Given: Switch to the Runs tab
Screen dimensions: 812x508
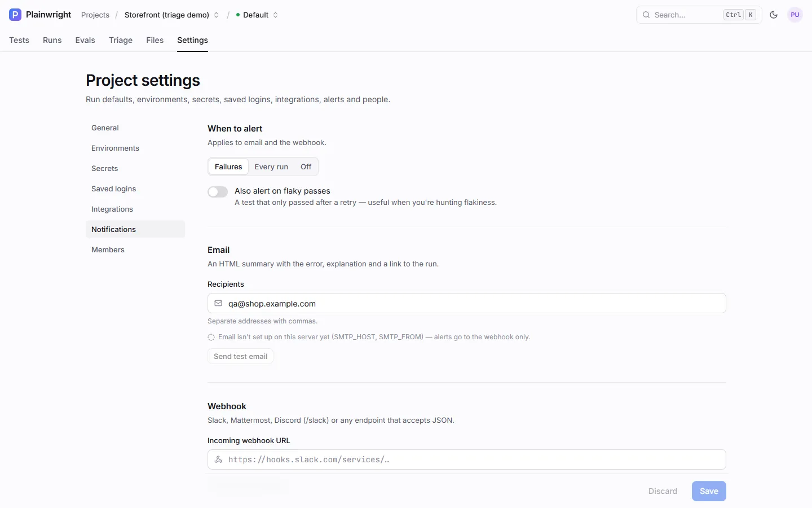Looking at the screenshot, I should tap(52, 40).
